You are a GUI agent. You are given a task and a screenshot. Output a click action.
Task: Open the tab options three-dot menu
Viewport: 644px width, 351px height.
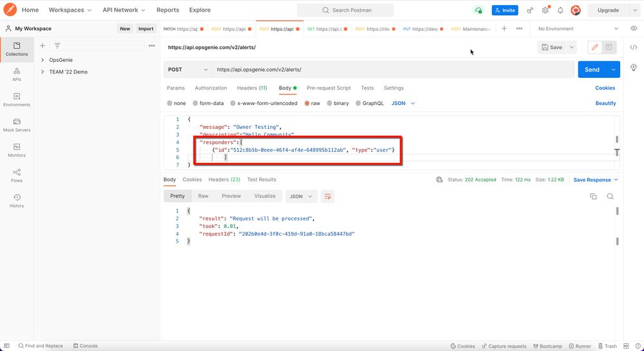pyautogui.click(x=519, y=29)
